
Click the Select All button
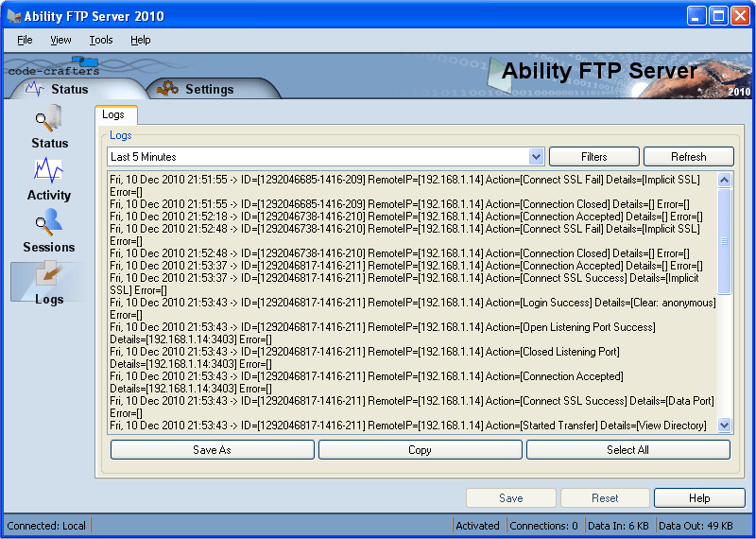627,450
